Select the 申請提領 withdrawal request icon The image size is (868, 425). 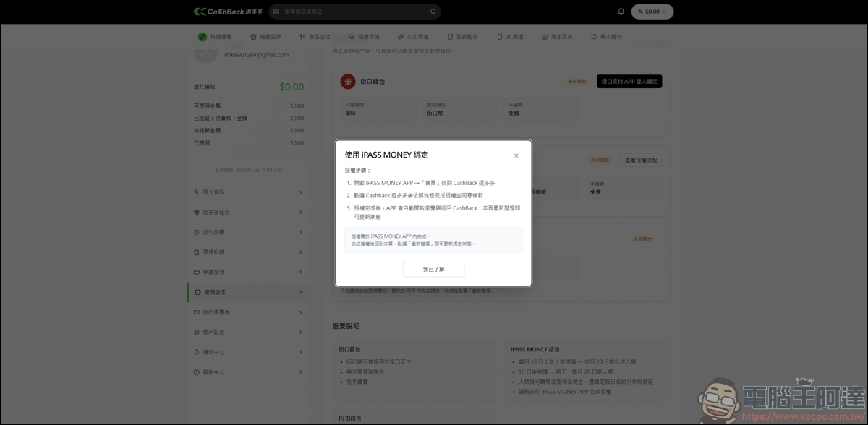point(196,272)
